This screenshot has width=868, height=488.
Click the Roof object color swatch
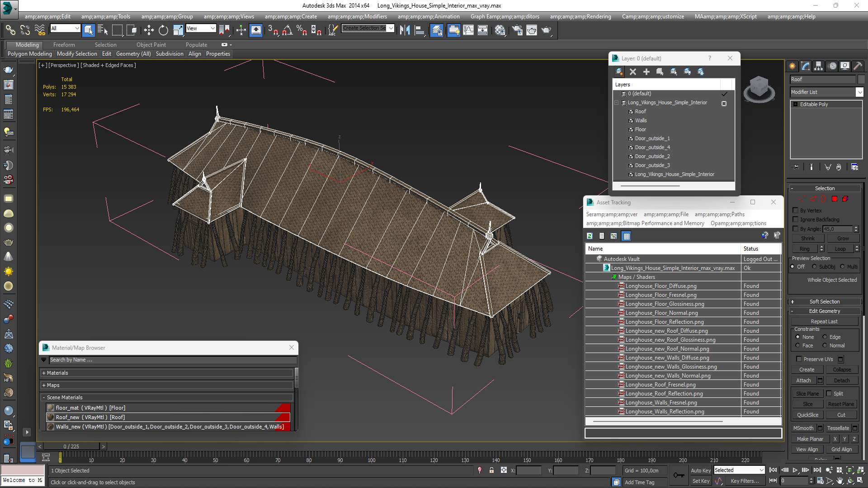(861, 80)
